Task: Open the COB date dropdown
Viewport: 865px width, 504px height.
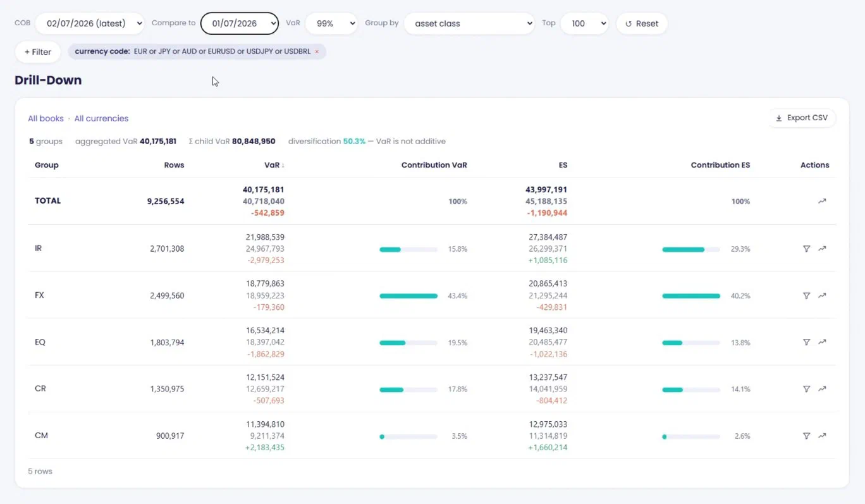Action: [90, 23]
